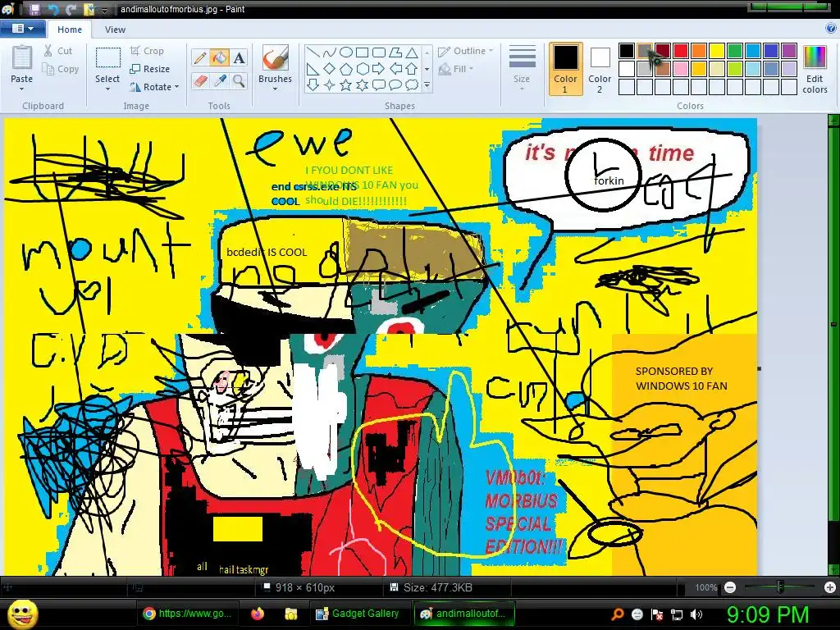Choose the Oval callout shape
Screen dimensions: 840x630
[x=395, y=84]
